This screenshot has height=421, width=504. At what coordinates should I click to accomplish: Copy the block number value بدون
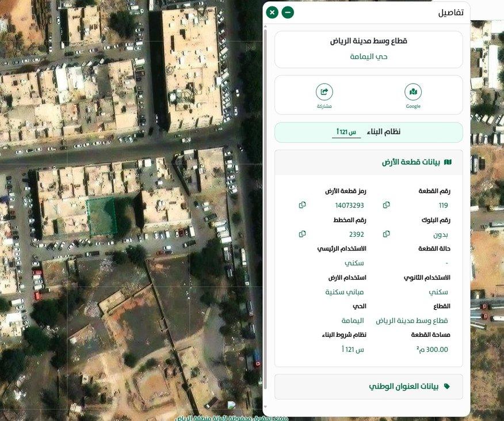pos(386,234)
